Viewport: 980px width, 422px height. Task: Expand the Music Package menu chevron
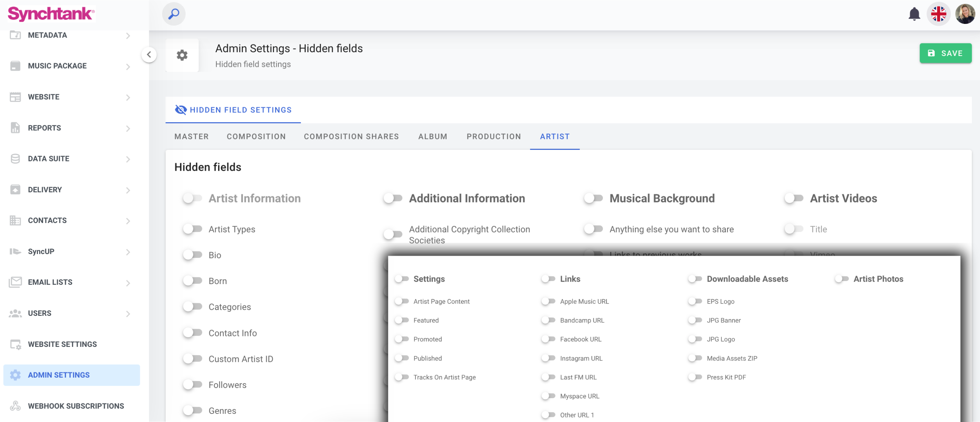(x=128, y=67)
